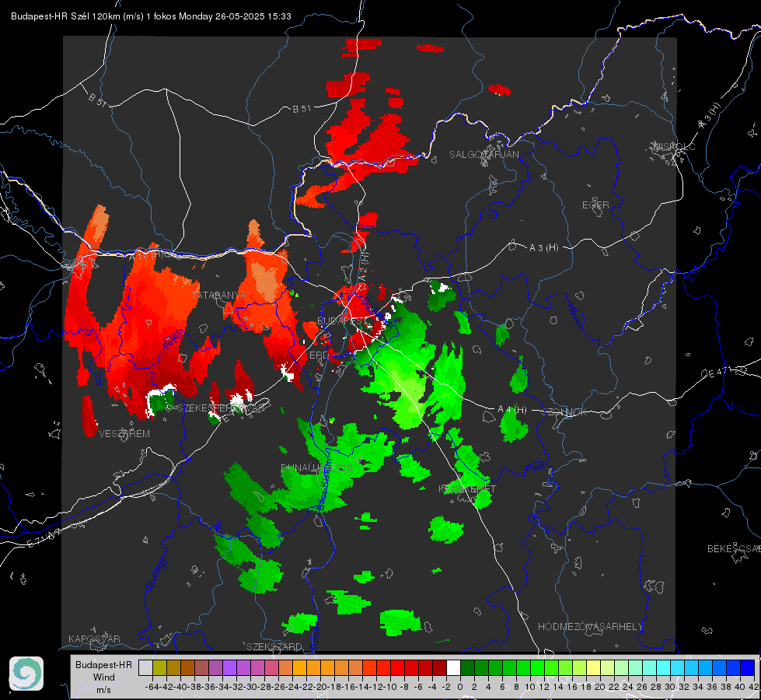Click the legend value '-64'
761x700 pixels.
click(152, 687)
